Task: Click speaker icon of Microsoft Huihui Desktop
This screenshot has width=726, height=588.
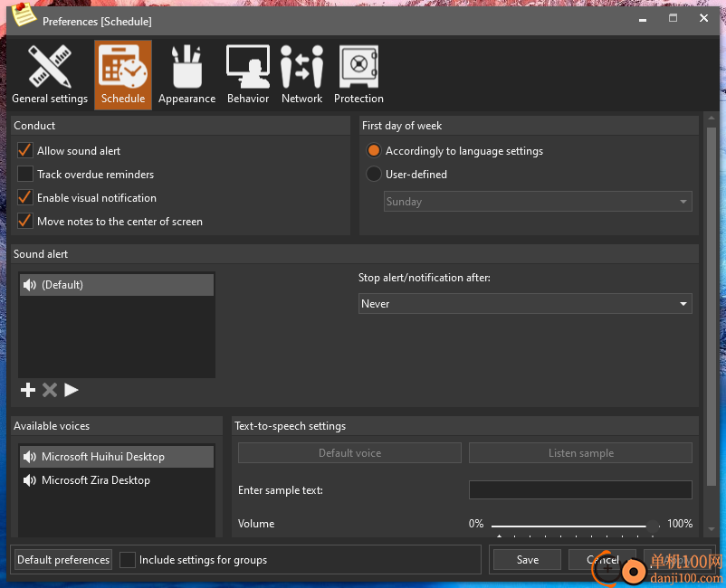Action: pos(30,457)
